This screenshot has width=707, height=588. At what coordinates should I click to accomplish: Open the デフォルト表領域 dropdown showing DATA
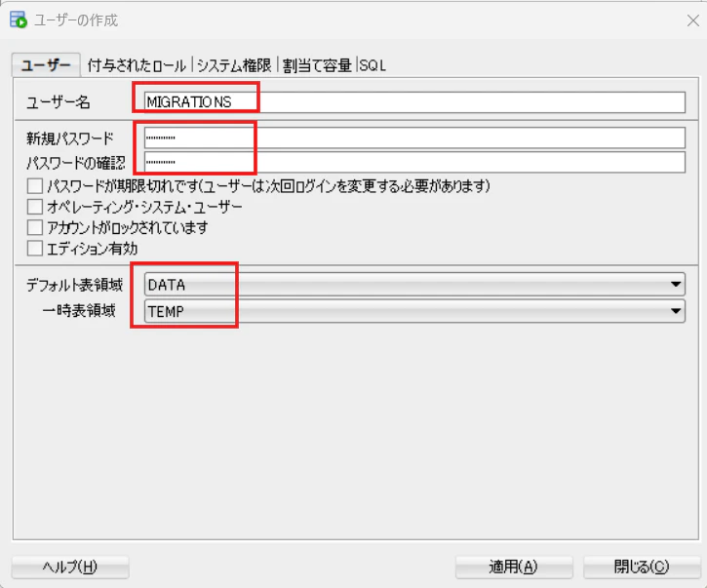(x=414, y=285)
